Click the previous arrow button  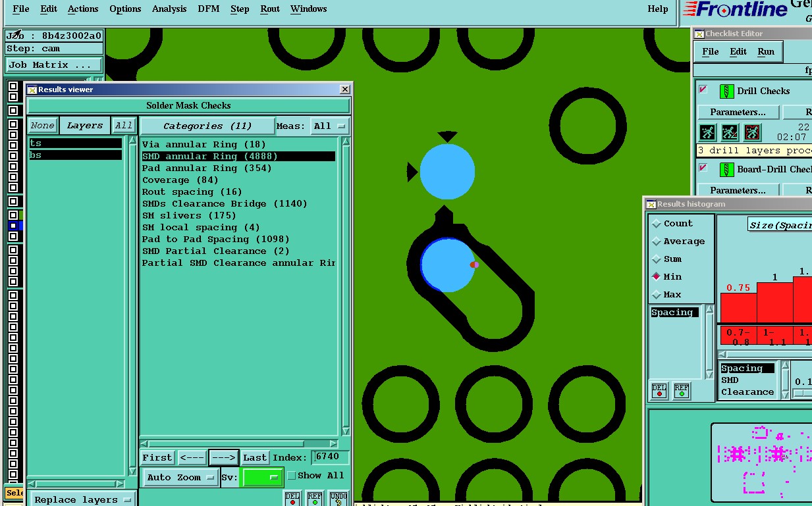point(192,457)
